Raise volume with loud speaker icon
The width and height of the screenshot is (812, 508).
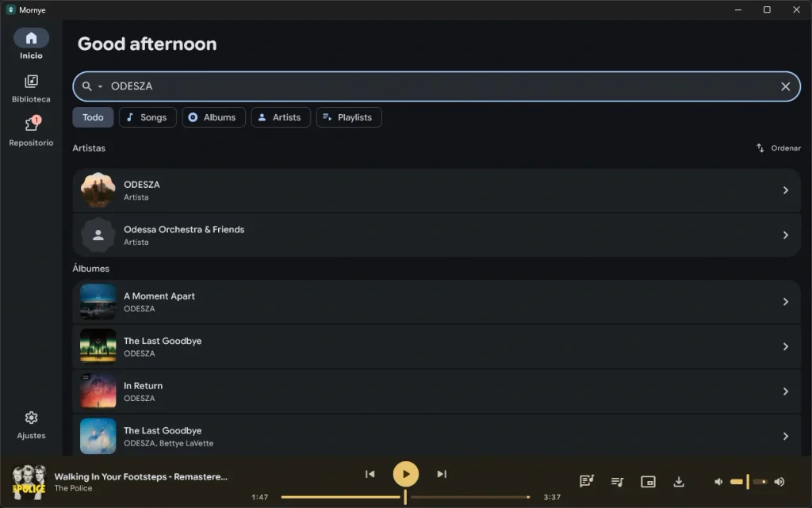pos(779,482)
